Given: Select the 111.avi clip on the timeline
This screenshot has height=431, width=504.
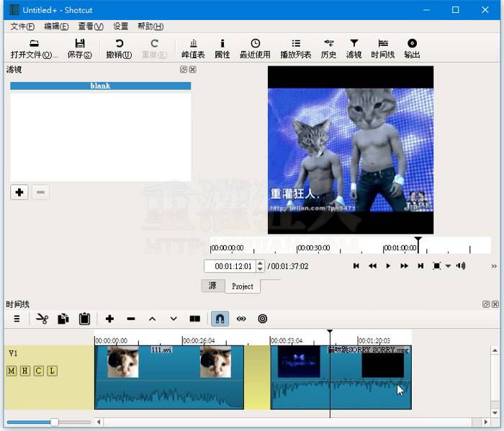Looking at the screenshot, I should click(x=169, y=377).
